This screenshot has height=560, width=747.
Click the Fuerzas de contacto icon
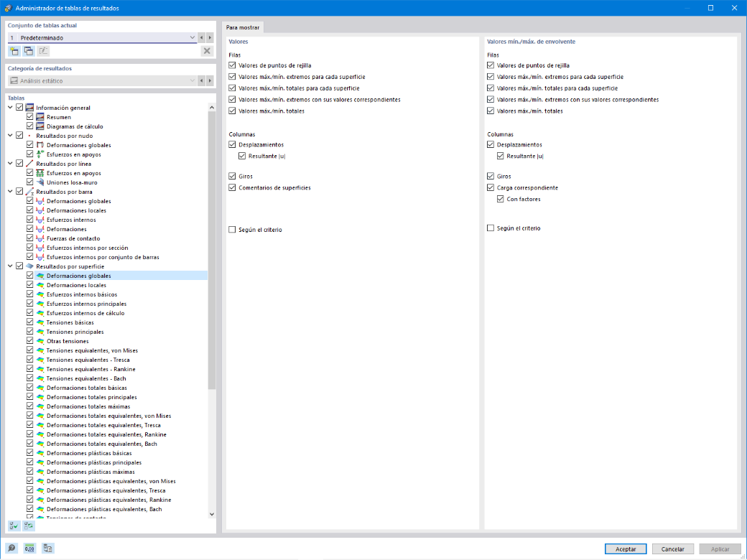pos(40,238)
